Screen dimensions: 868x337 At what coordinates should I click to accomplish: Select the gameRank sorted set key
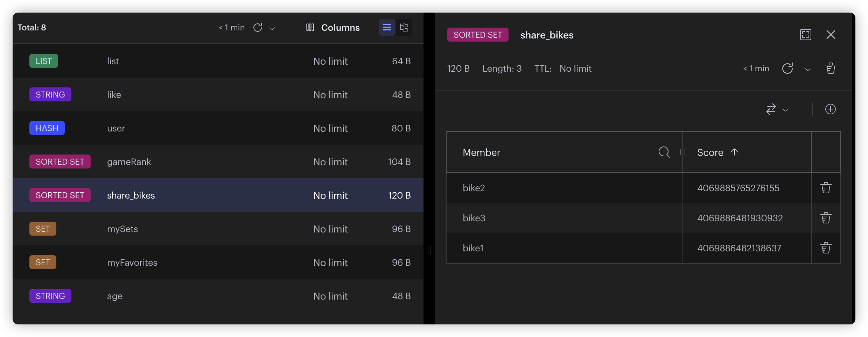coord(129,162)
